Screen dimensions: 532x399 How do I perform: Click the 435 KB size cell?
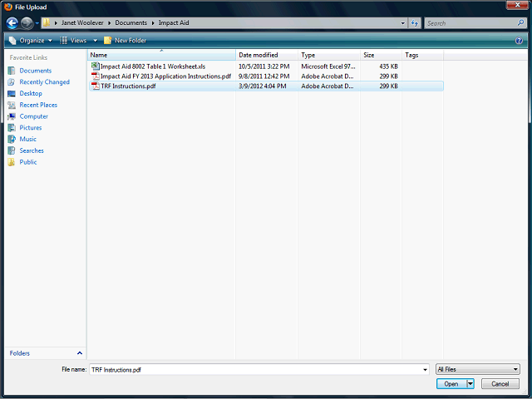coord(388,66)
